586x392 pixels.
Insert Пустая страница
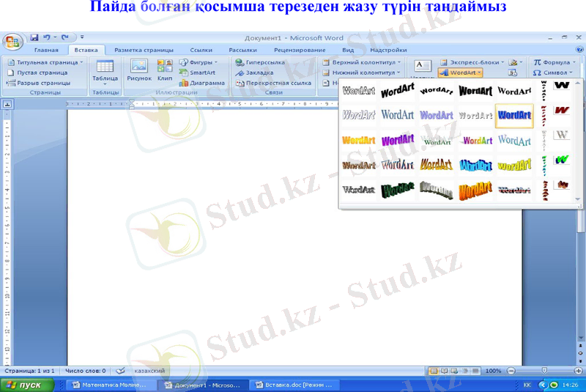click(x=38, y=73)
